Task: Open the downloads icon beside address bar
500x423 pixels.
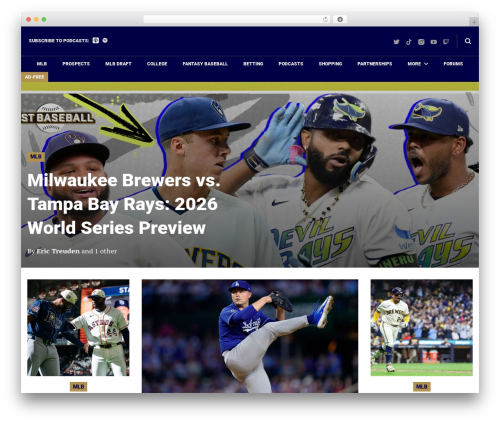Action: pyautogui.click(x=340, y=19)
